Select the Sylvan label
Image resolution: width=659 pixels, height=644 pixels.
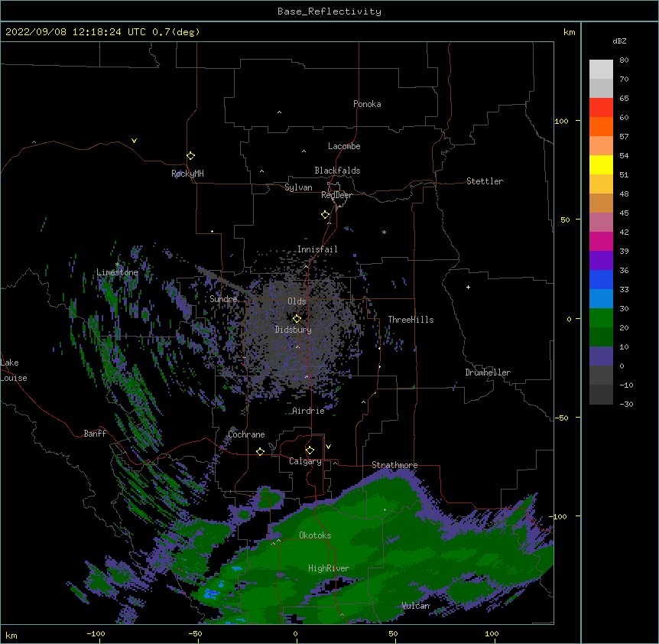[298, 187]
